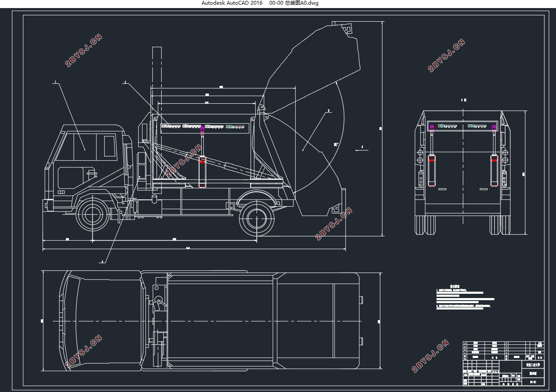Screen dimensions: 556x392
Task: Select callout number 2 near the compactor body
Action: point(125,81)
